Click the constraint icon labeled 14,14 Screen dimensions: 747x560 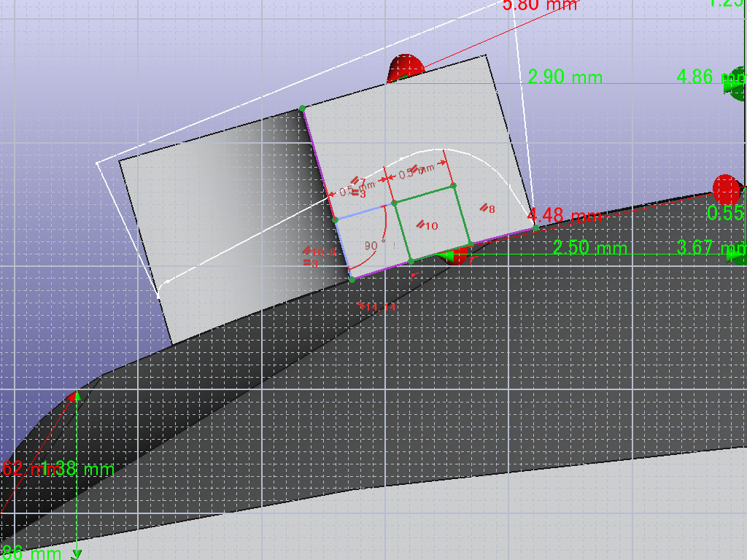click(x=379, y=307)
